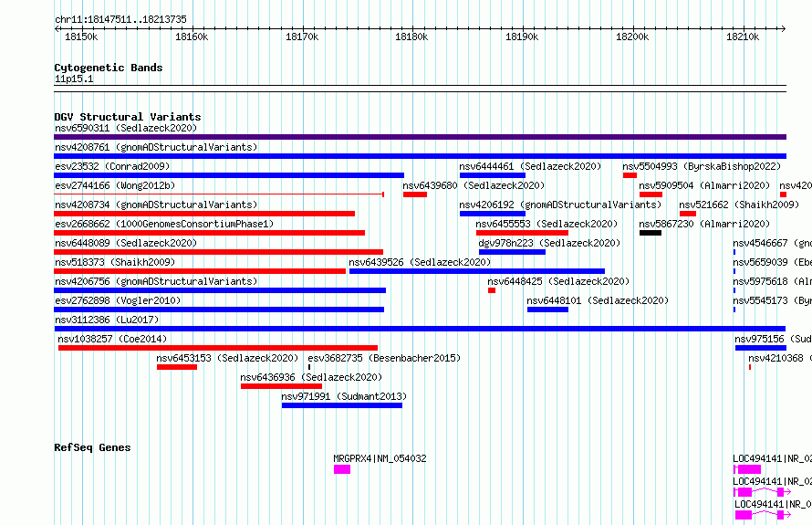Click nsv518373 (Shaikh2009) label
Screen dimensions: 812x525
tap(115, 262)
